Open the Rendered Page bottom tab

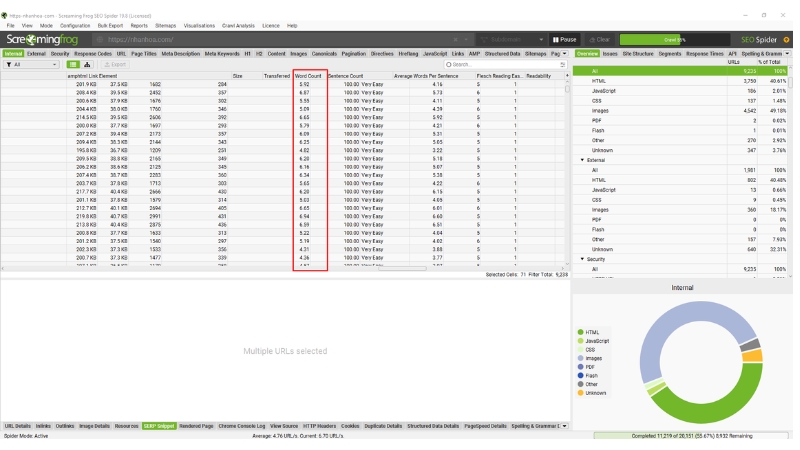[x=196, y=426]
